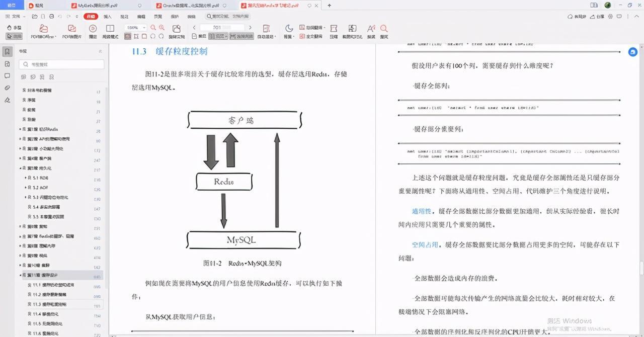Toggle continuous reading mode
The image size is (644, 337).
click(x=243, y=36)
